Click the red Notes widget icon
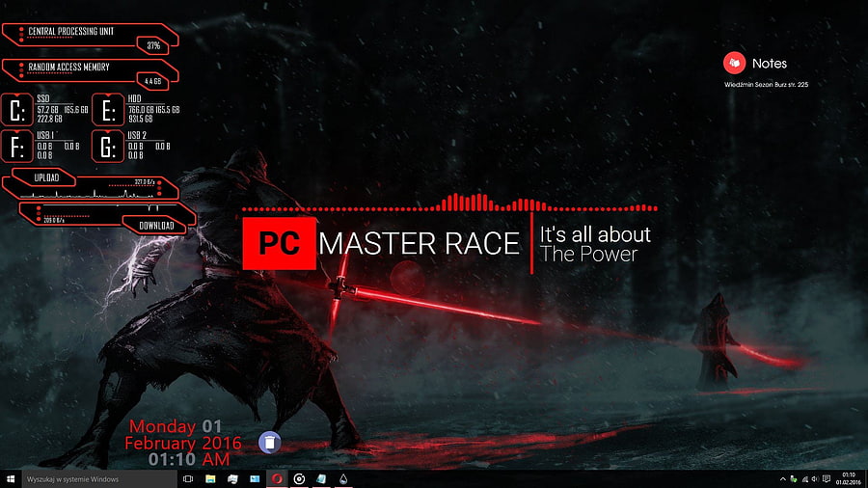 click(x=735, y=63)
